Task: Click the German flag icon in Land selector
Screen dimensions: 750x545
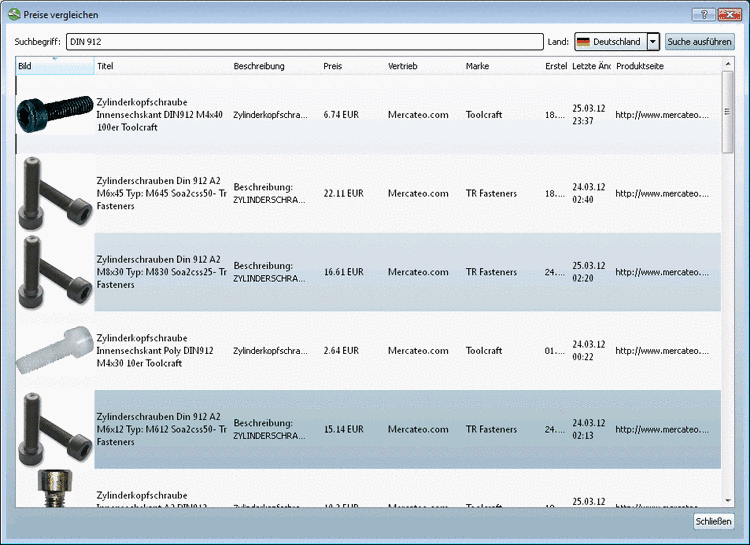Action: tap(583, 42)
